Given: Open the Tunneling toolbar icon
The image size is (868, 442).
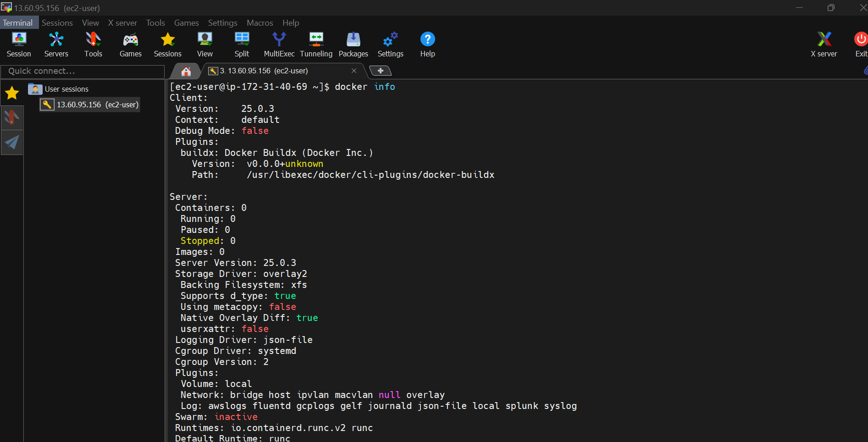Looking at the screenshot, I should [316, 44].
